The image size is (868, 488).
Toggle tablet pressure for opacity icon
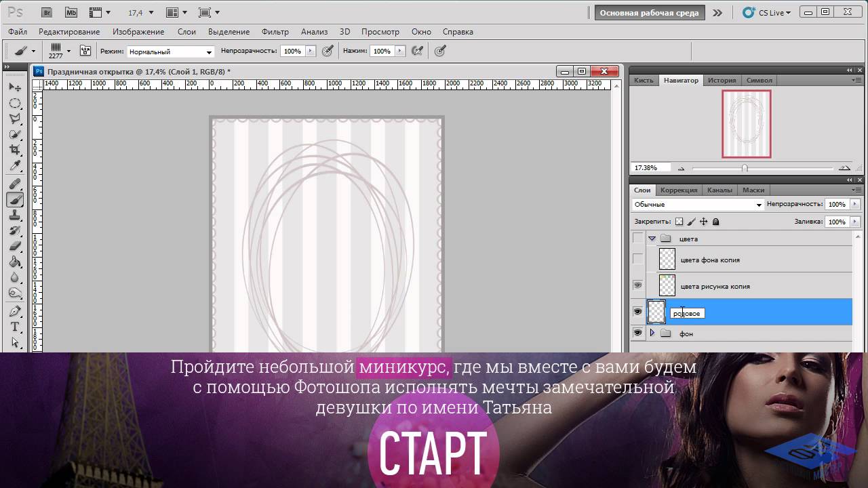coord(328,51)
